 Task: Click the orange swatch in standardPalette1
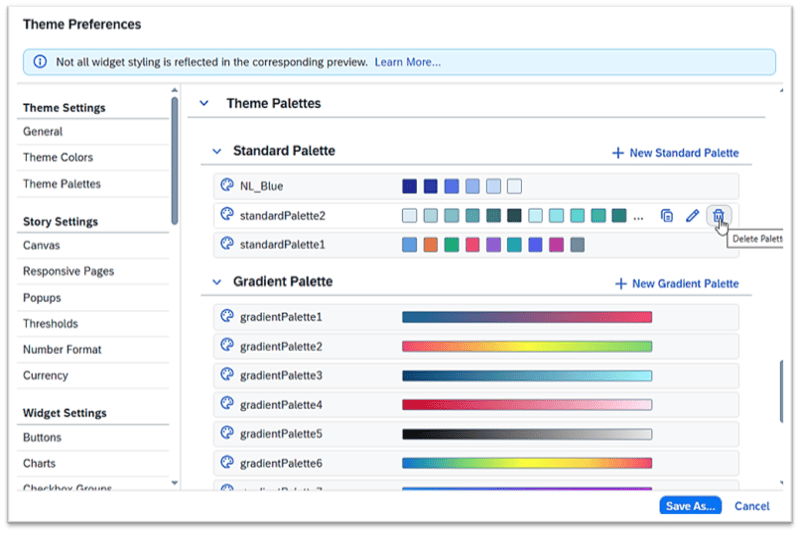[x=430, y=245]
